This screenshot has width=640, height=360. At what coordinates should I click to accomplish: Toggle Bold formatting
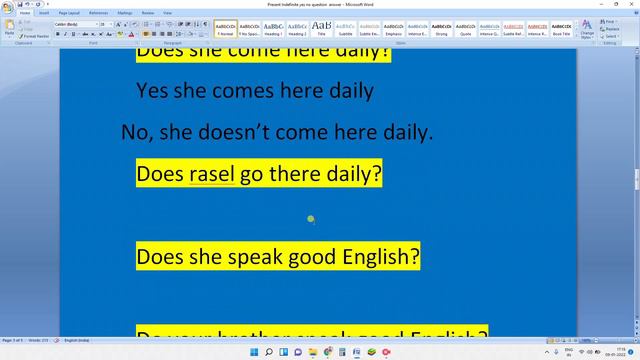(58, 34)
